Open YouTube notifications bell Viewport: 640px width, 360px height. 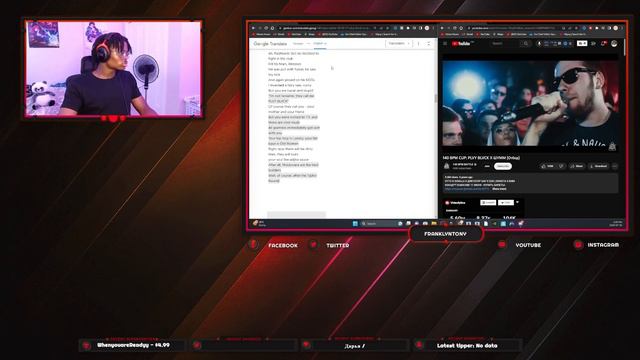[x=603, y=43]
